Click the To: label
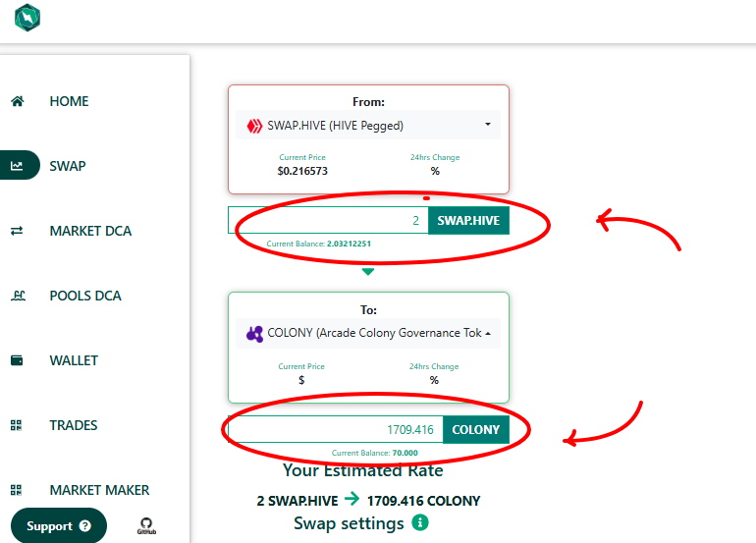This screenshot has width=756, height=543. [x=368, y=309]
